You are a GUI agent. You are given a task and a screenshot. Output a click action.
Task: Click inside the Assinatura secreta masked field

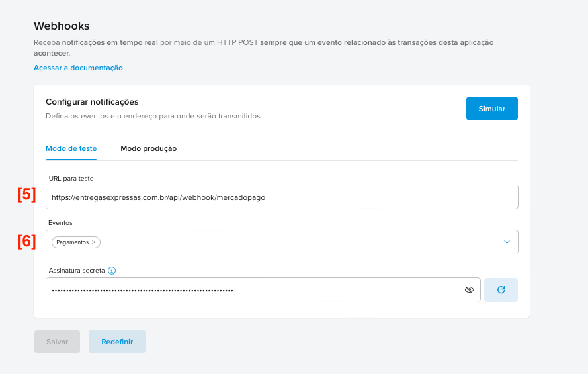pos(251,290)
